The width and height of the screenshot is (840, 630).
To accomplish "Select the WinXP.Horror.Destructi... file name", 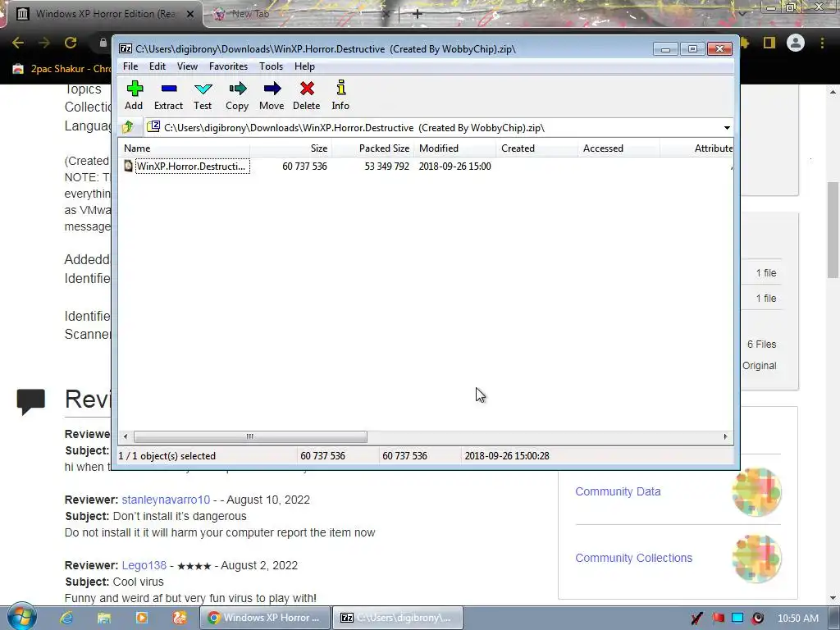I will (192, 166).
